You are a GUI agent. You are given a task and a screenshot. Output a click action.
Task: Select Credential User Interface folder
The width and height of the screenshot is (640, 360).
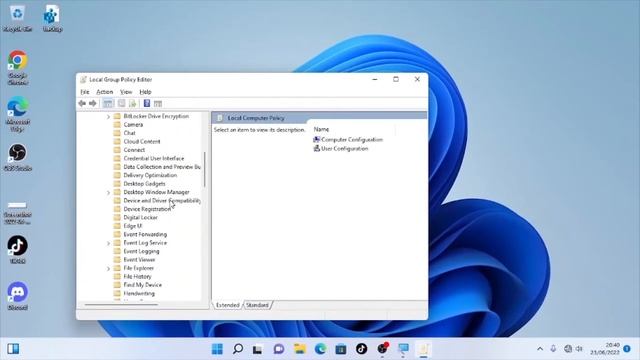tap(149, 158)
